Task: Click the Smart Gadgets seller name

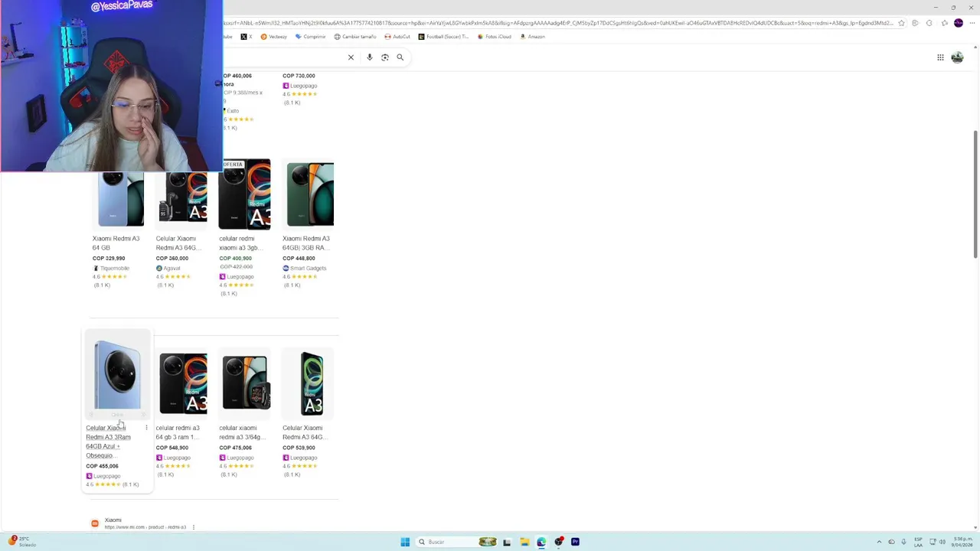Action: click(308, 268)
